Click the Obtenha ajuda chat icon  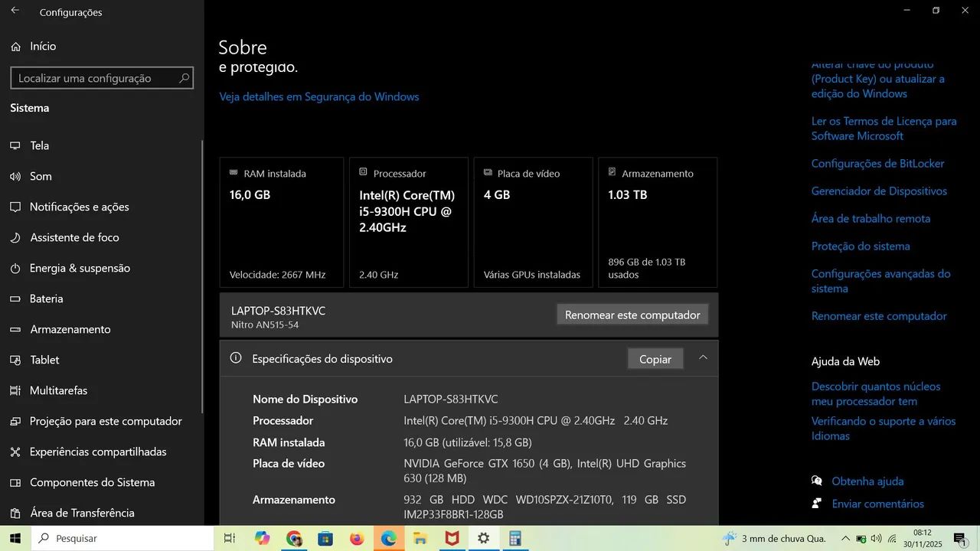[x=817, y=481]
